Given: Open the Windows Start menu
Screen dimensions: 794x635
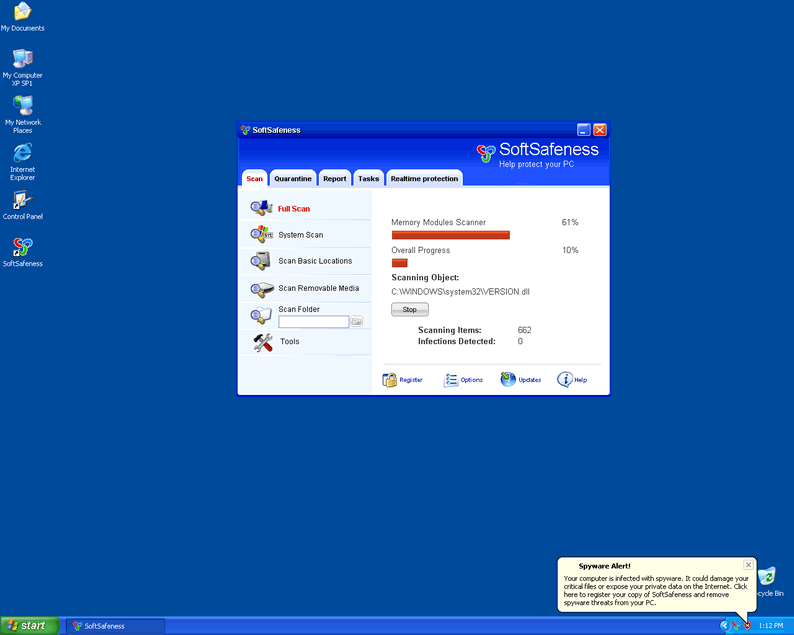Looking at the screenshot, I should [28, 626].
